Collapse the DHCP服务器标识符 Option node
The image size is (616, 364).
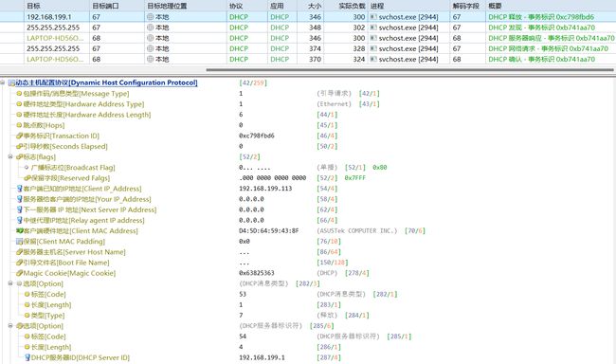10,325
